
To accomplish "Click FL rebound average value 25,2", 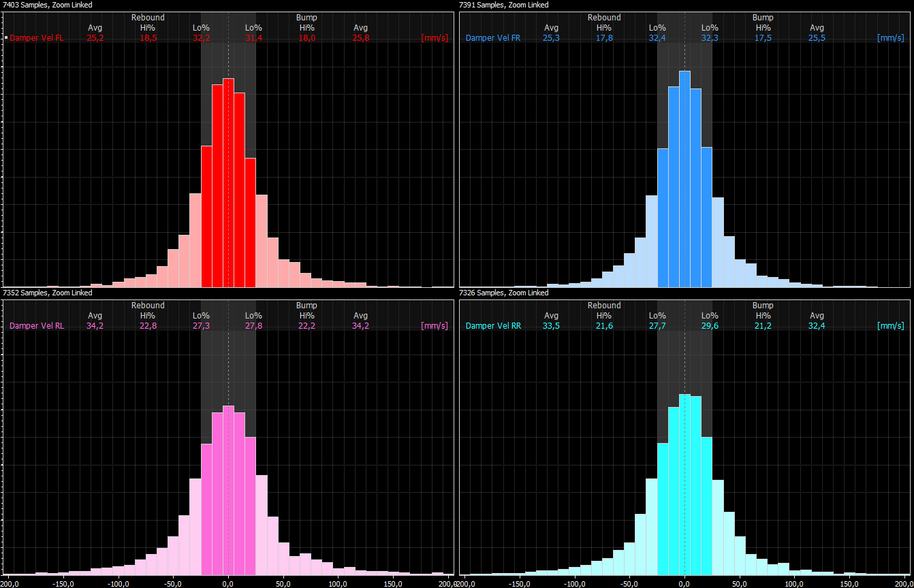I will [x=95, y=38].
